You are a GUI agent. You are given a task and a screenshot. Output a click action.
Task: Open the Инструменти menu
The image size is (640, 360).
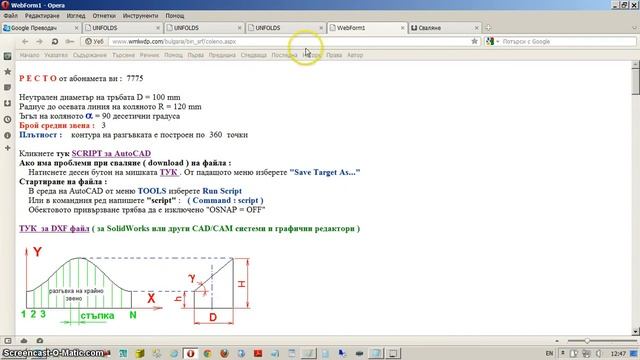click(140, 16)
